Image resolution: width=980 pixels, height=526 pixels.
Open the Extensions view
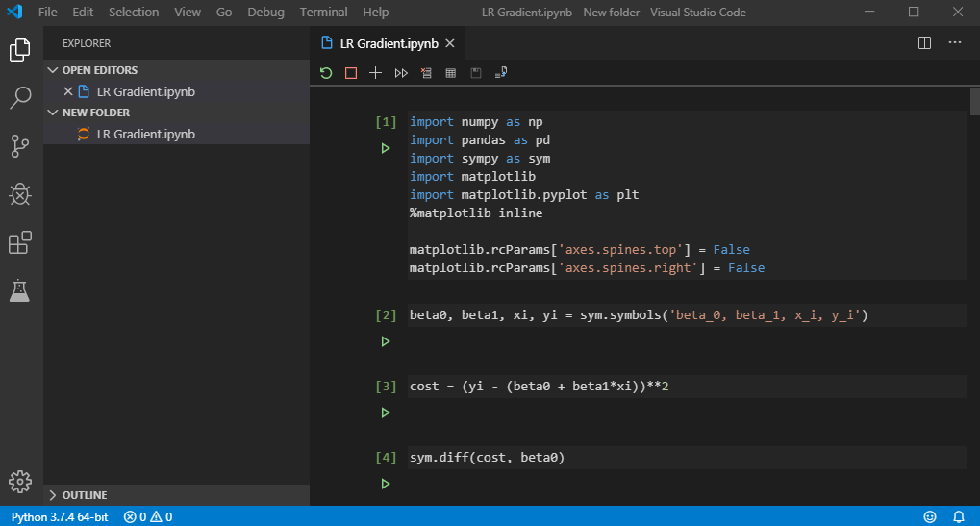(20, 243)
